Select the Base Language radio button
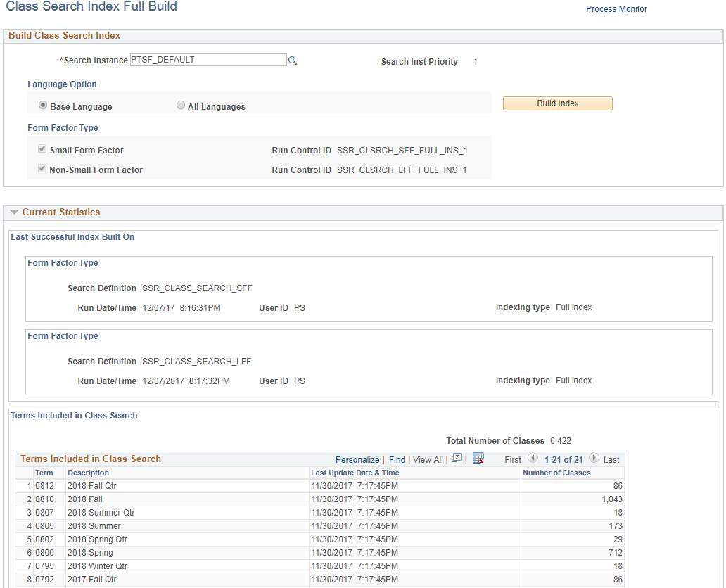 tap(43, 104)
